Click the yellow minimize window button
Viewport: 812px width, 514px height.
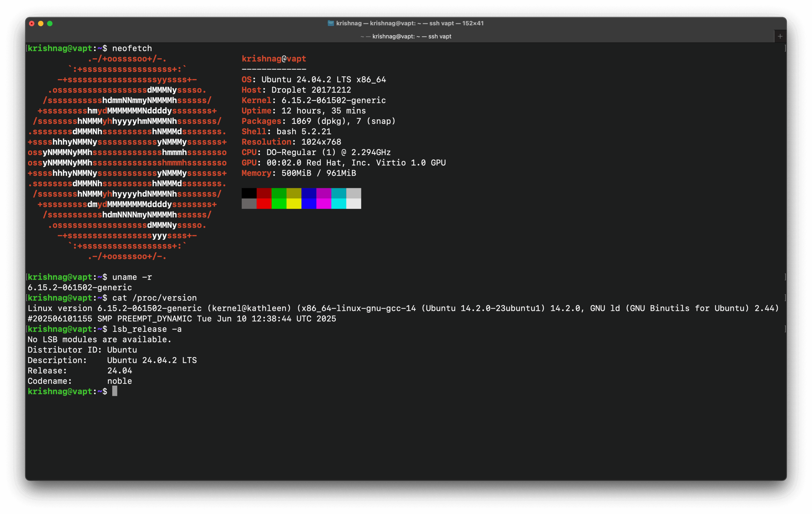(x=41, y=23)
